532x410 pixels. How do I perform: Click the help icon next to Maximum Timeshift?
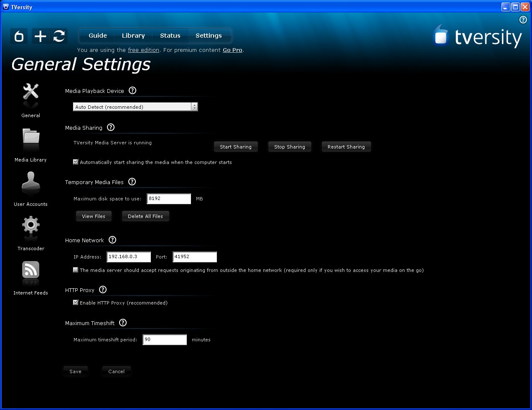coord(123,323)
